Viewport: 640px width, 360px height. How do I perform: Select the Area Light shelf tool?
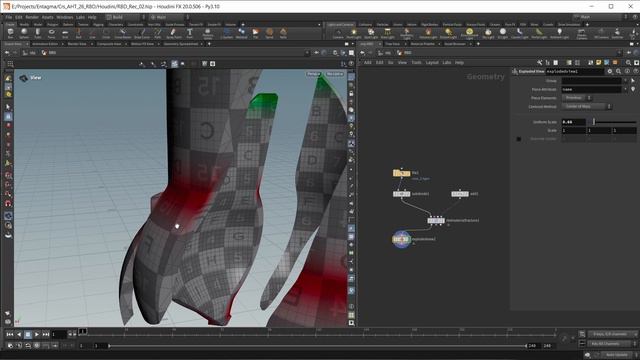pyautogui.click(x=387, y=33)
